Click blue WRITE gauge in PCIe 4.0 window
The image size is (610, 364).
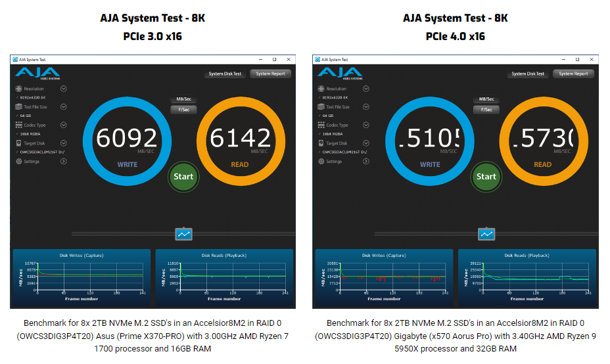pyautogui.click(x=430, y=141)
